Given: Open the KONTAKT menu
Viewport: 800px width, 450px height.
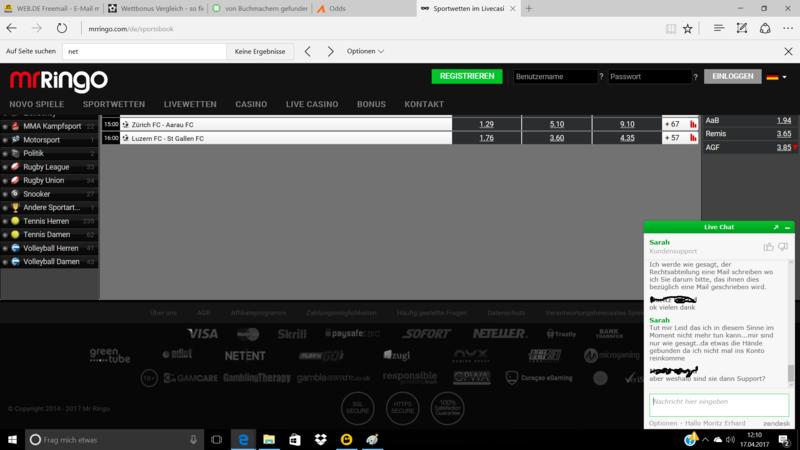Looking at the screenshot, I should coord(424,104).
